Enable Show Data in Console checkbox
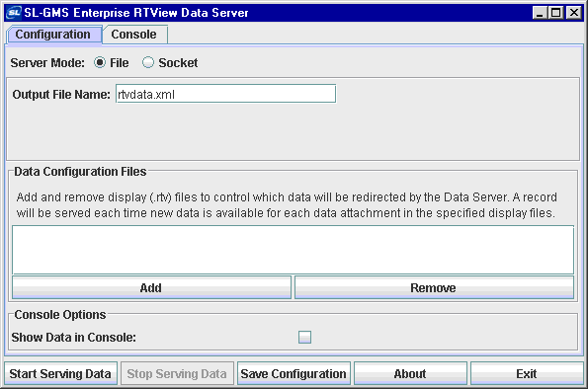 pyautogui.click(x=304, y=337)
